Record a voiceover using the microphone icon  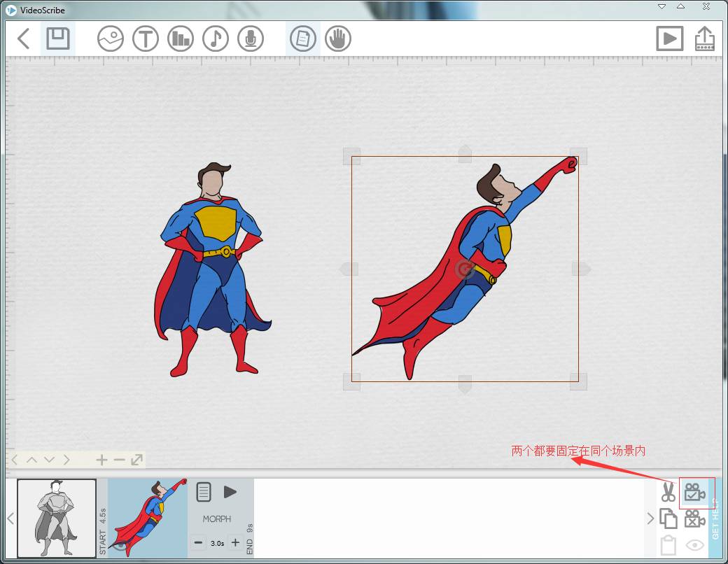[x=251, y=38]
